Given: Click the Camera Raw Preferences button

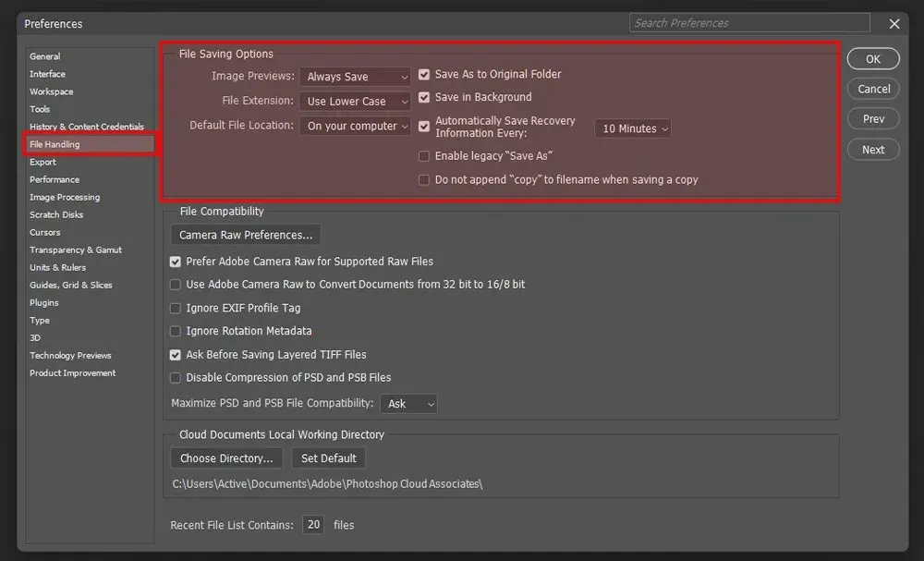Looking at the screenshot, I should [246, 235].
